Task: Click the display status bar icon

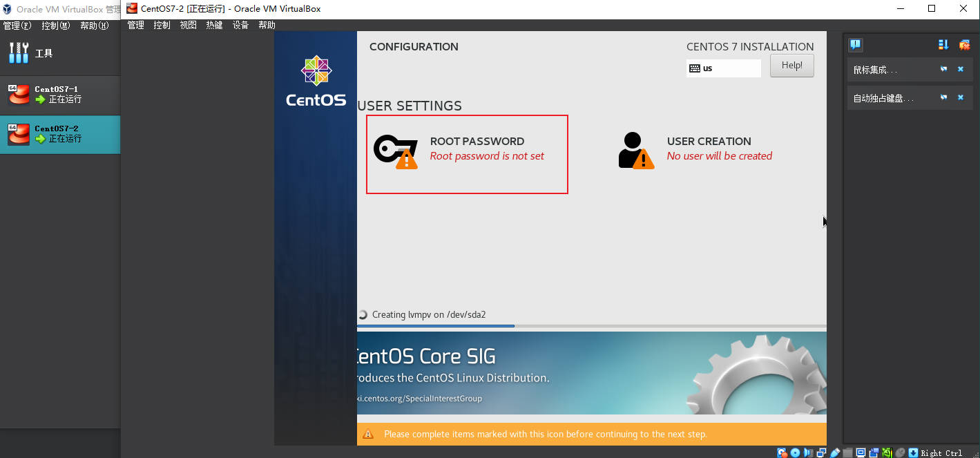Action: 861,452
